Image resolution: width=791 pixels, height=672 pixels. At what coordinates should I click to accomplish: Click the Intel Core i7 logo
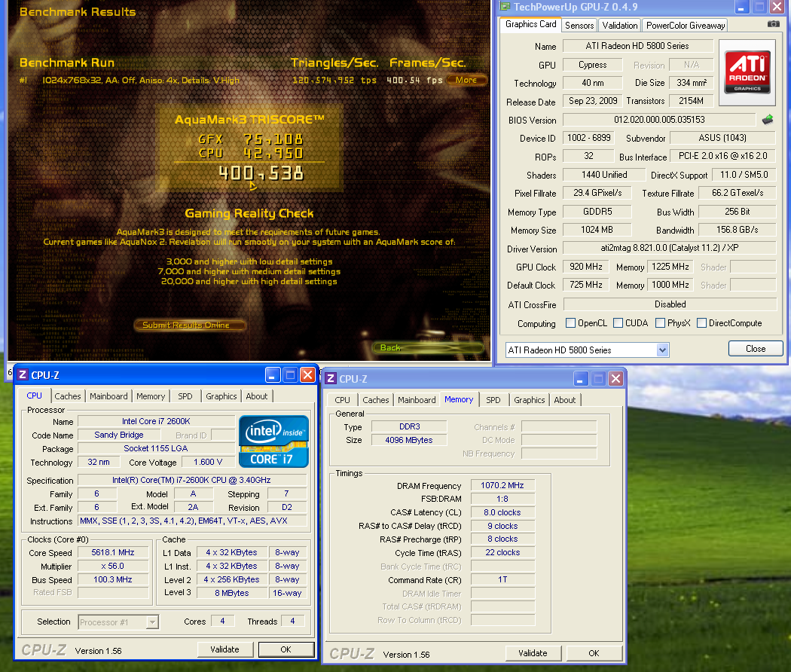tap(273, 441)
